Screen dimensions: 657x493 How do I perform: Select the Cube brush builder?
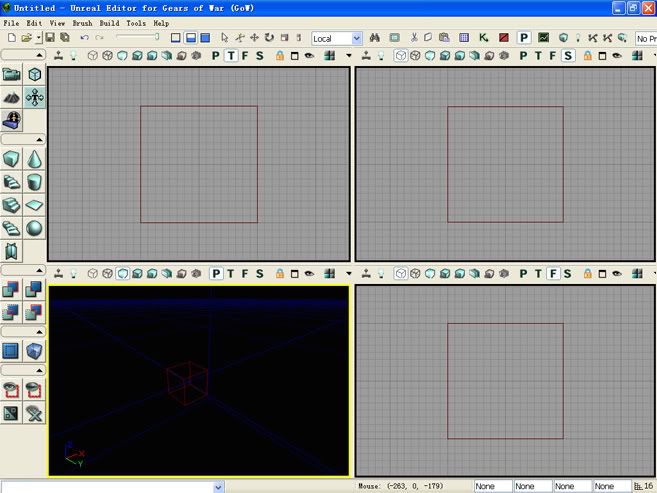click(x=12, y=159)
